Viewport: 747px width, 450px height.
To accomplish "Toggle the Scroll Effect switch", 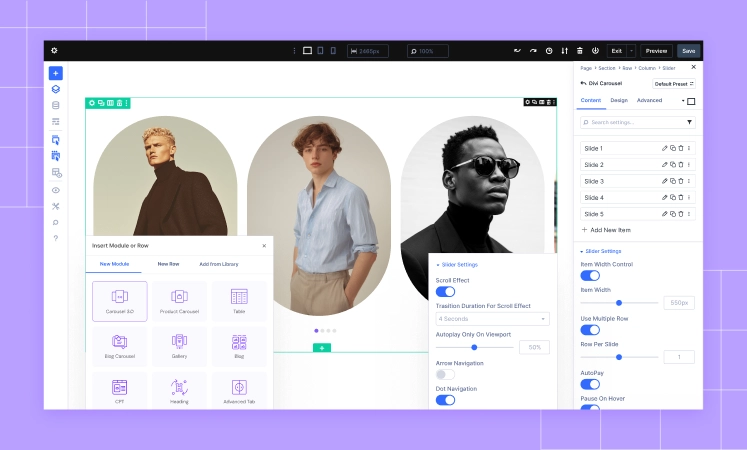I will (445, 292).
